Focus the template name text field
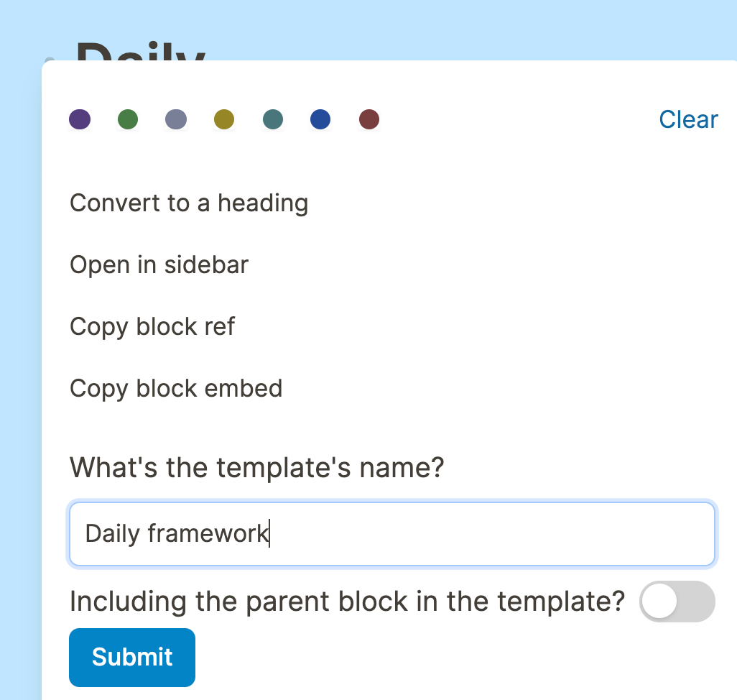 (392, 534)
